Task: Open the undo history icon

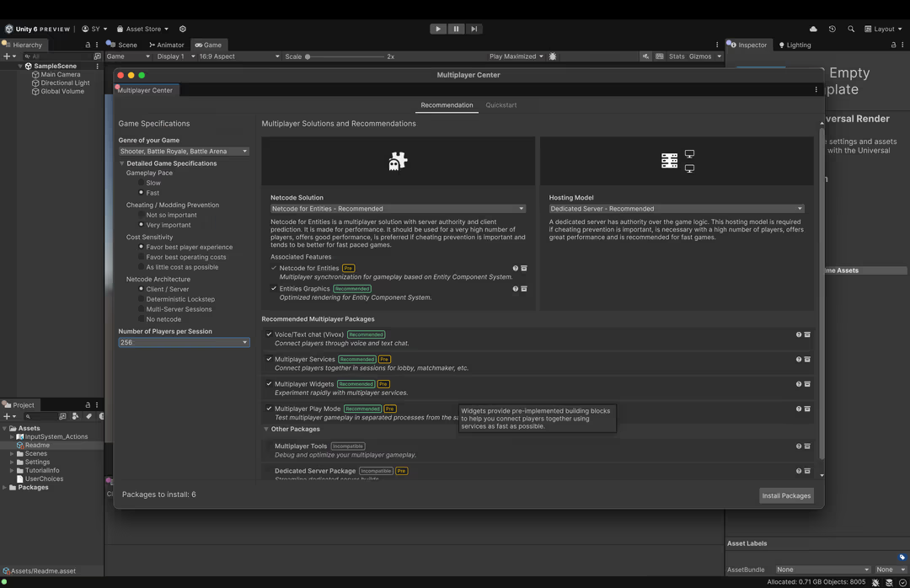Action: click(x=832, y=29)
